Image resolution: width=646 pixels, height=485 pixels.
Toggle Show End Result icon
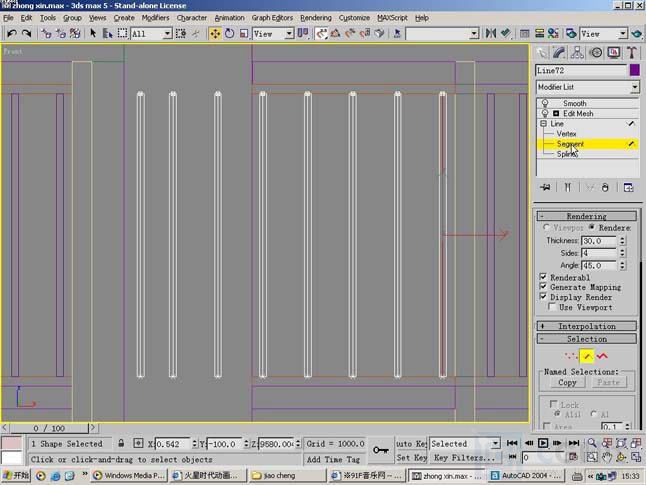tap(568, 187)
